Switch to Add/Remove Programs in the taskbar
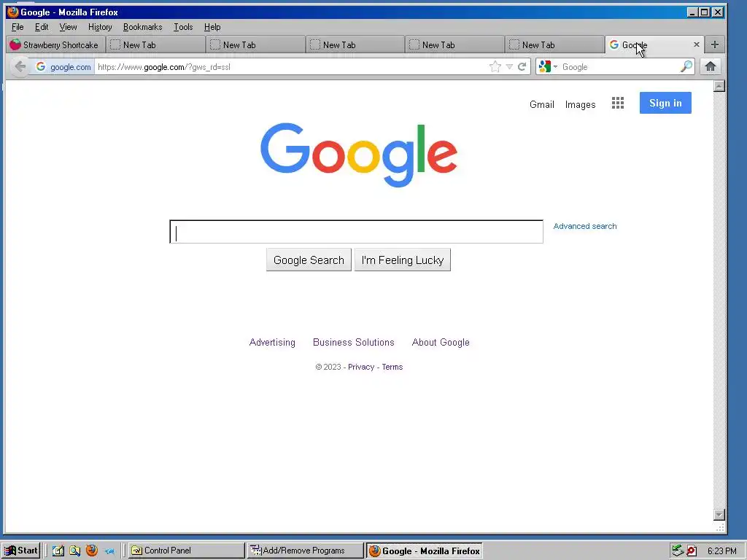The width and height of the screenshot is (747, 560). (x=306, y=551)
